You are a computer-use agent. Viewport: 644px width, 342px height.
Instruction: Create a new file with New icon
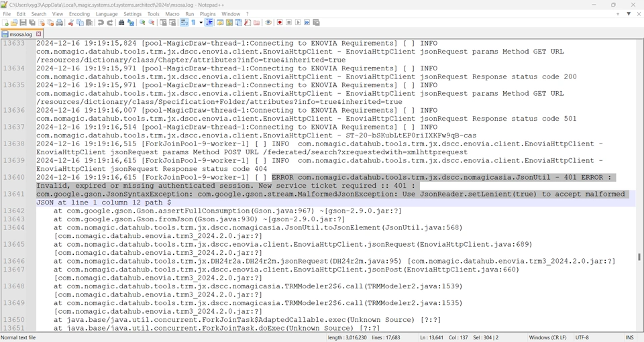(x=5, y=23)
